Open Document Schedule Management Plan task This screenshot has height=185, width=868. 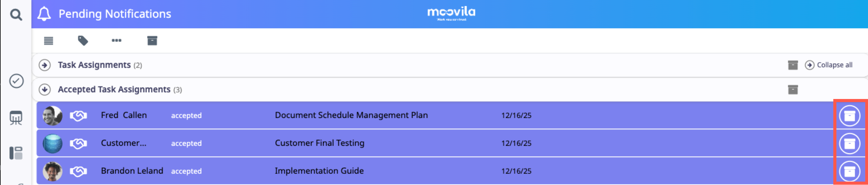coord(351,115)
